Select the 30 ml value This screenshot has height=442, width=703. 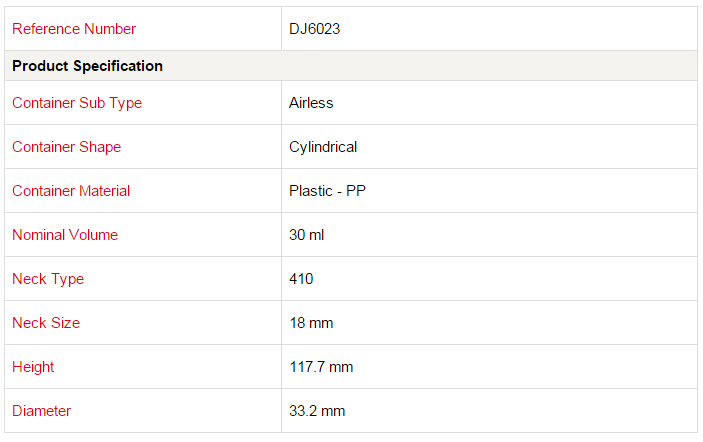[x=306, y=235]
